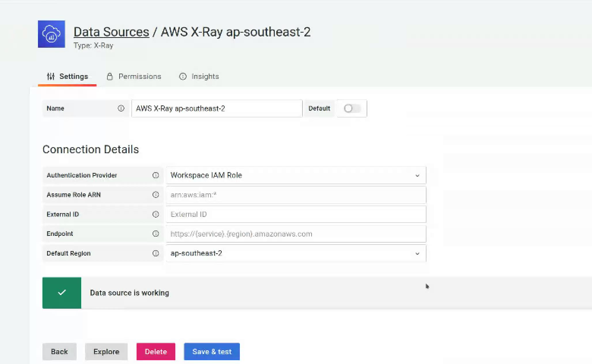
Task: Click into the Endpoint text field
Action: pyautogui.click(x=296, y=234)
